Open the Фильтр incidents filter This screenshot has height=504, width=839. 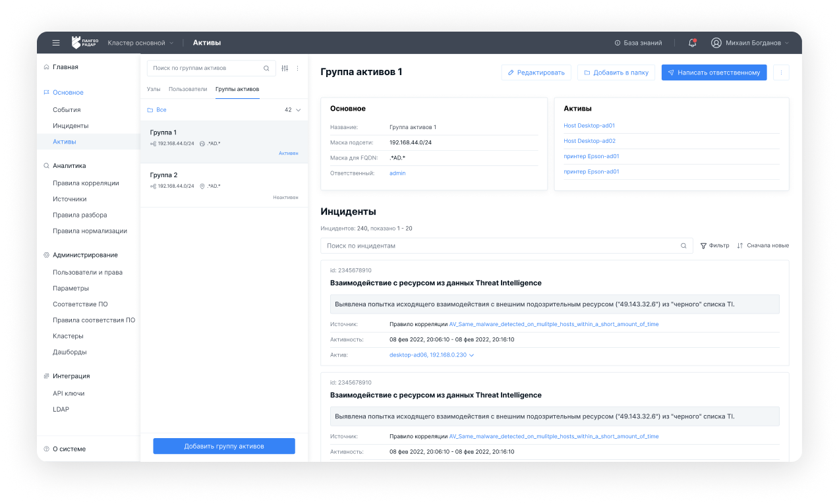click(x=714, y=246)
